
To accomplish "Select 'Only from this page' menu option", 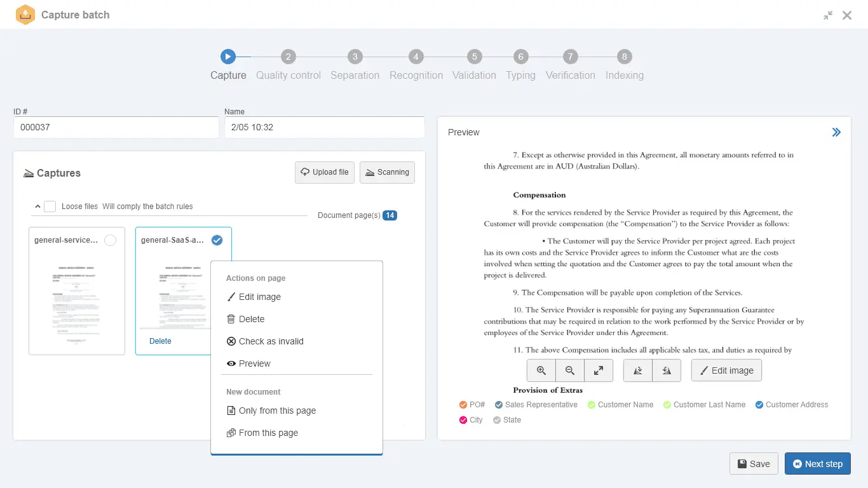I will click(277, 410).
